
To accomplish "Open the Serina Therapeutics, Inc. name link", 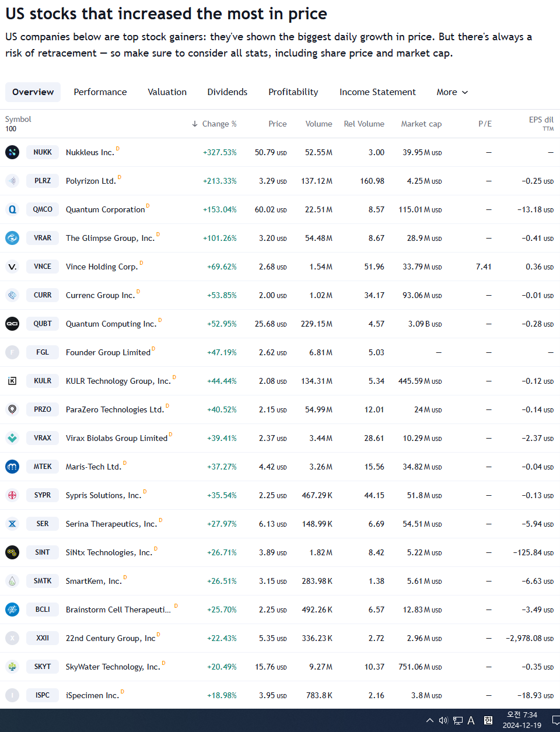I will pyautogui.click(x=111, y=524).
